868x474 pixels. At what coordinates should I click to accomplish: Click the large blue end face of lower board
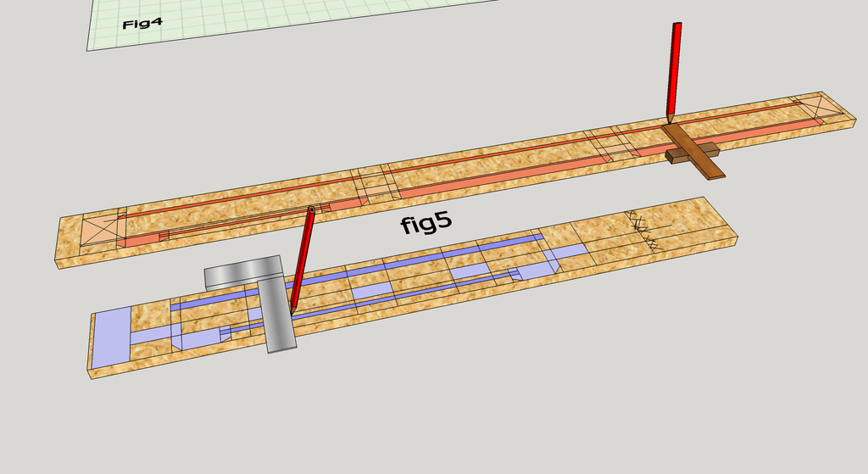coord(111,336)
